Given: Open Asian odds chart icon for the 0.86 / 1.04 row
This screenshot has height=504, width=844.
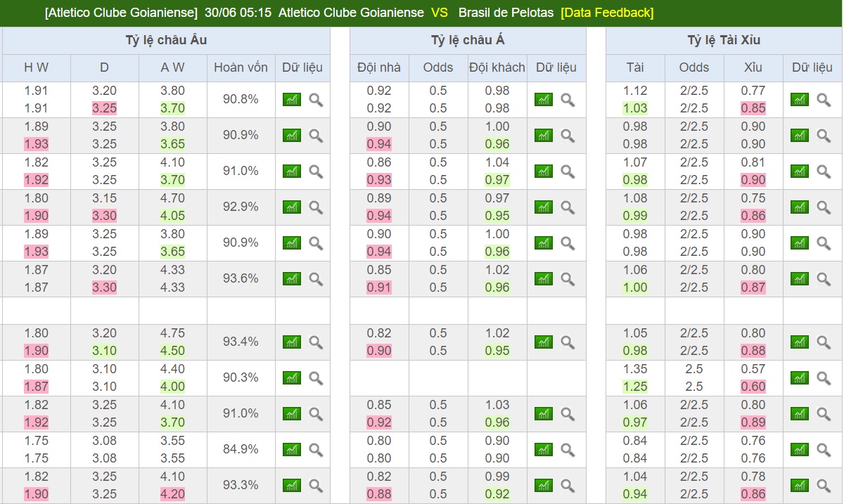Looking at the screenshot, I should (x=544, y=172).
